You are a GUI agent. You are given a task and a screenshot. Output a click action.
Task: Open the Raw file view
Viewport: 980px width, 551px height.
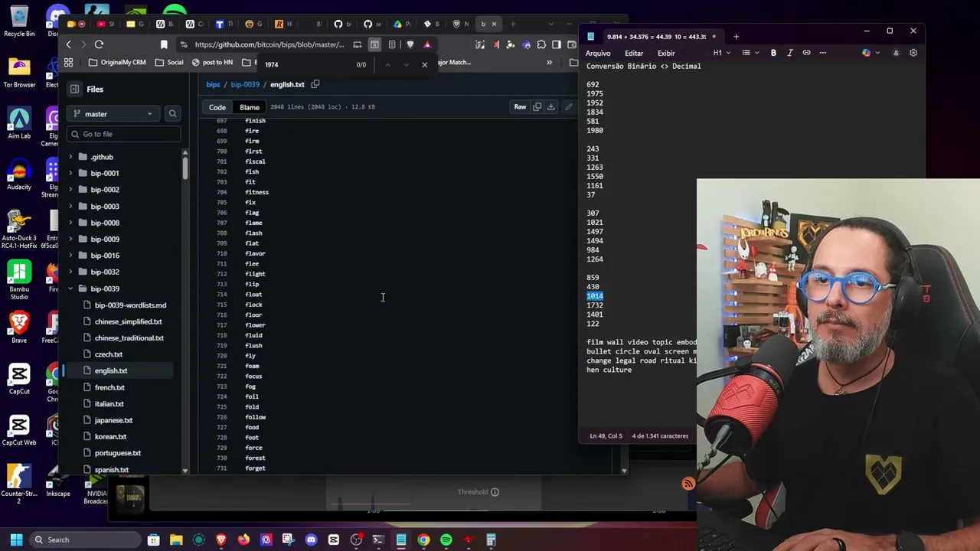pyautogui.click(x=520, y=107)
